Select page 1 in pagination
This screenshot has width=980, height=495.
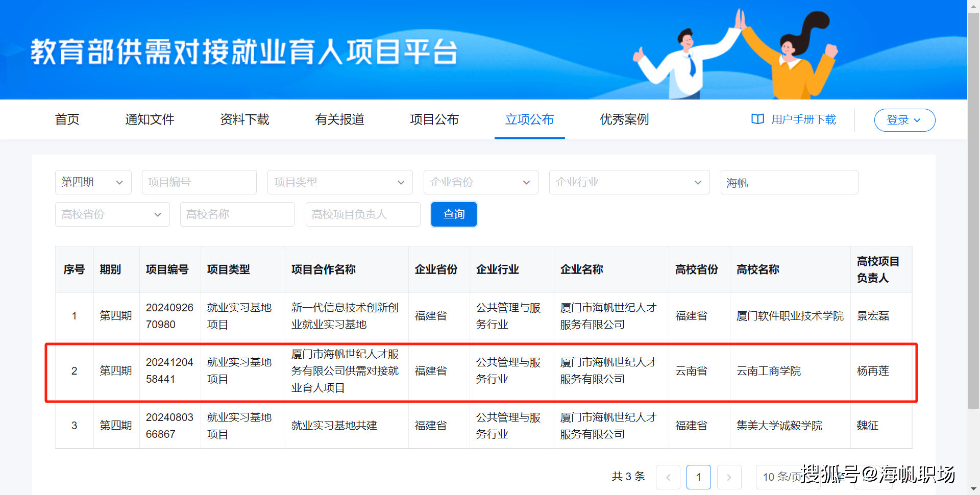699,477
